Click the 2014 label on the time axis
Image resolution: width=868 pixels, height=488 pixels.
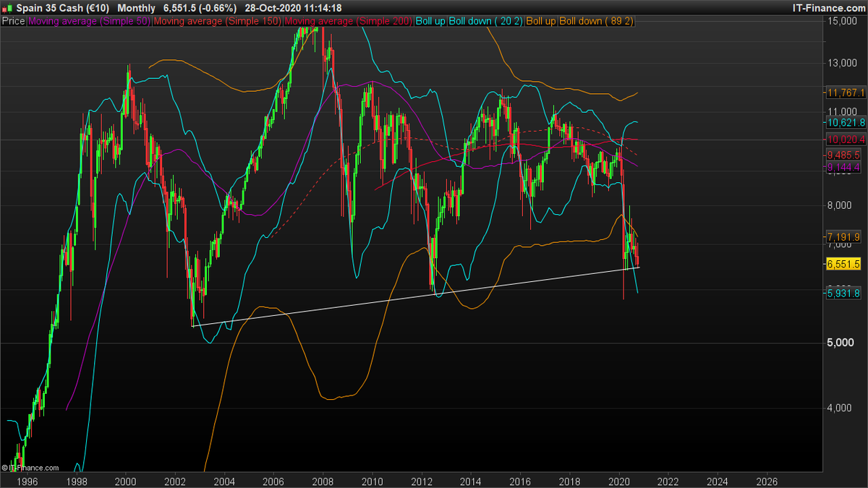[x=471, y=481]
